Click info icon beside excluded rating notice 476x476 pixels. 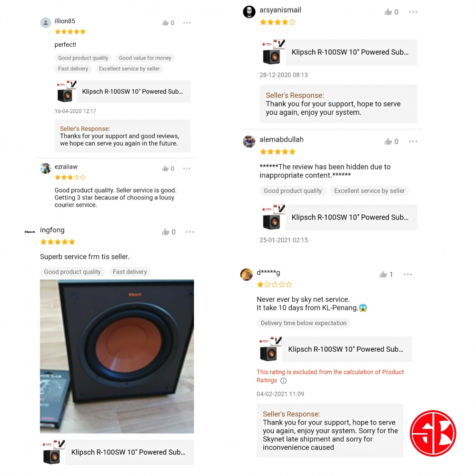283,381
